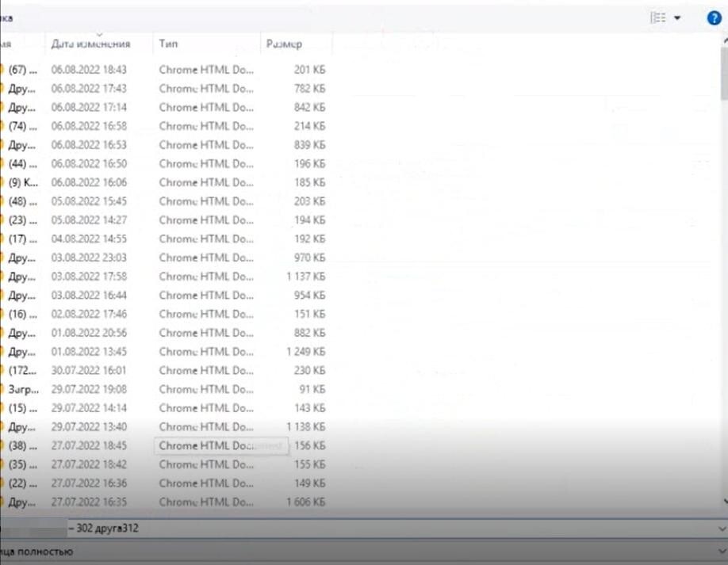Viewport: 728px width, 565px height.
Task: Select the file named (17) ...
Action: click(22, 239)
